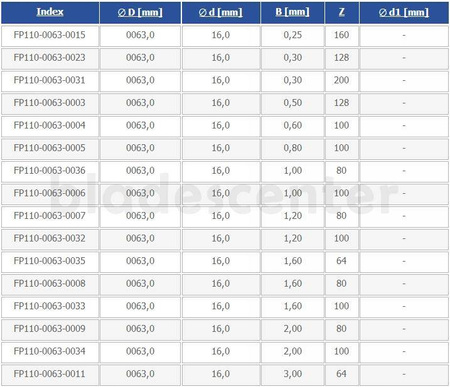Screen dimensions: 450x387
Task: Select index FP110-0063-0034
Action: 49,351
